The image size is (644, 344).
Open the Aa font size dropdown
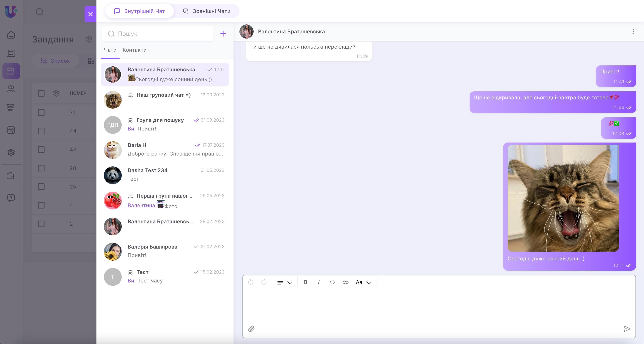(x=363, y=282)
